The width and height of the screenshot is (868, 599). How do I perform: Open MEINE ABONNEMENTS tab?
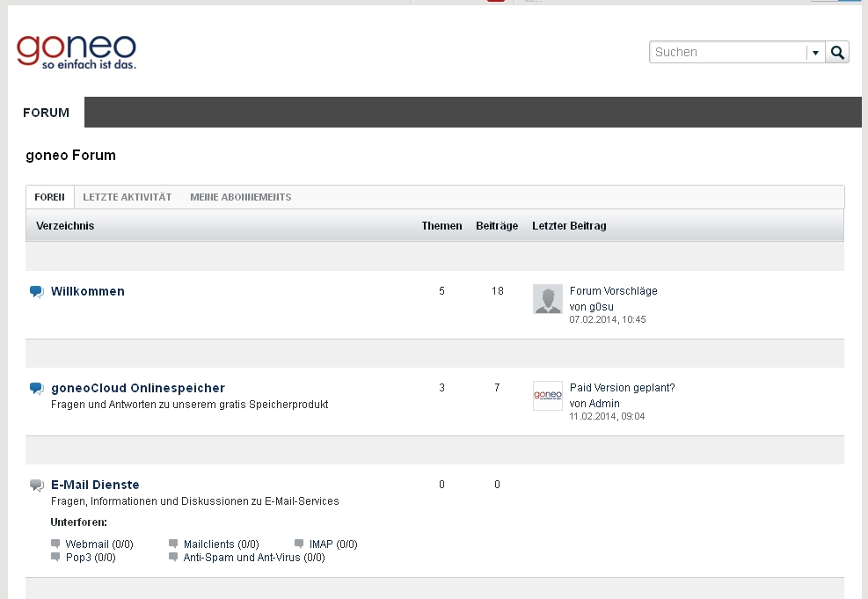[241, 197]
